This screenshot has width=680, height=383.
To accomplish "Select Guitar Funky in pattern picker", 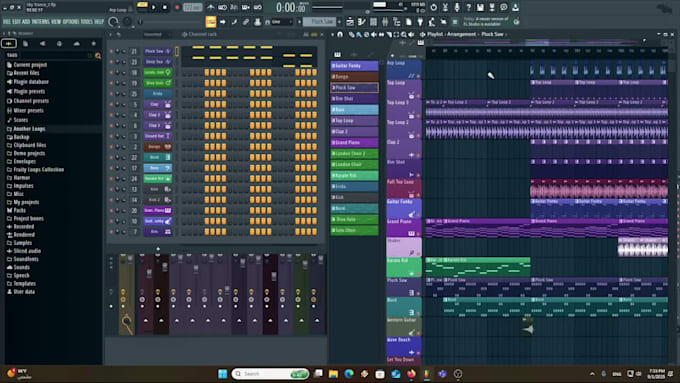I will tap(354, 65).
